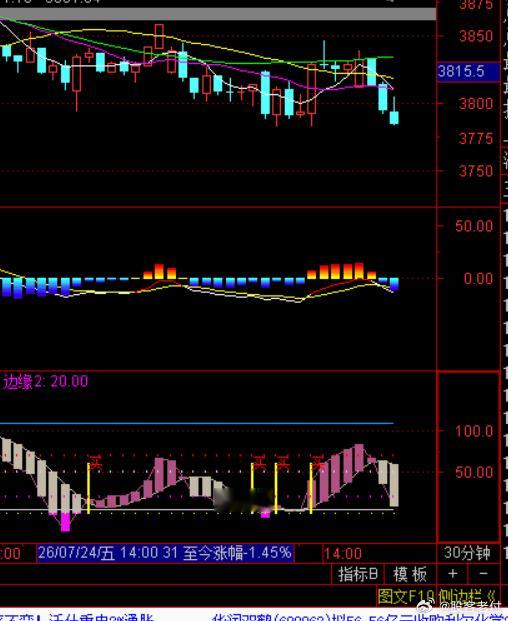The image size is (508, 621).
Task: Click the tallest red hollow candlestick near 3850
Action: coord(159,36)
